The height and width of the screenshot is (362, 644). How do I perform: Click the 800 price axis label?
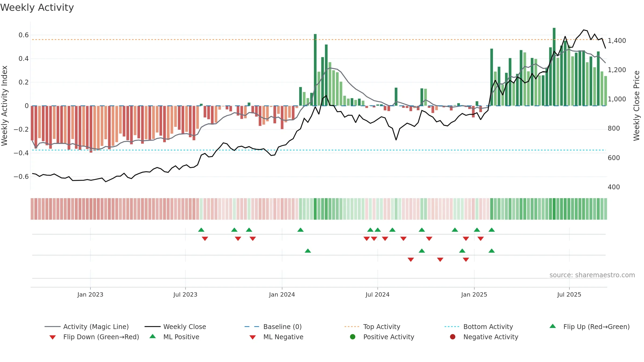point(614,128)
